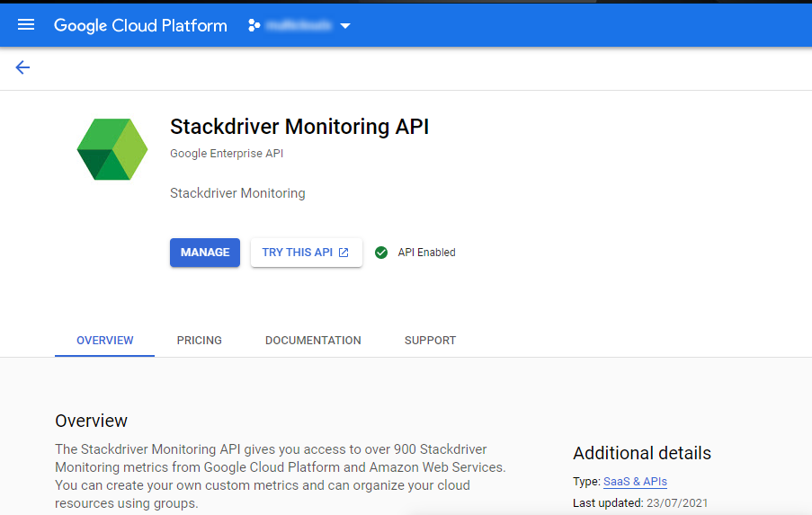Click the Stackdriver Monitoring API title
This screenshot has width=812, height=515.
point(299,127)
